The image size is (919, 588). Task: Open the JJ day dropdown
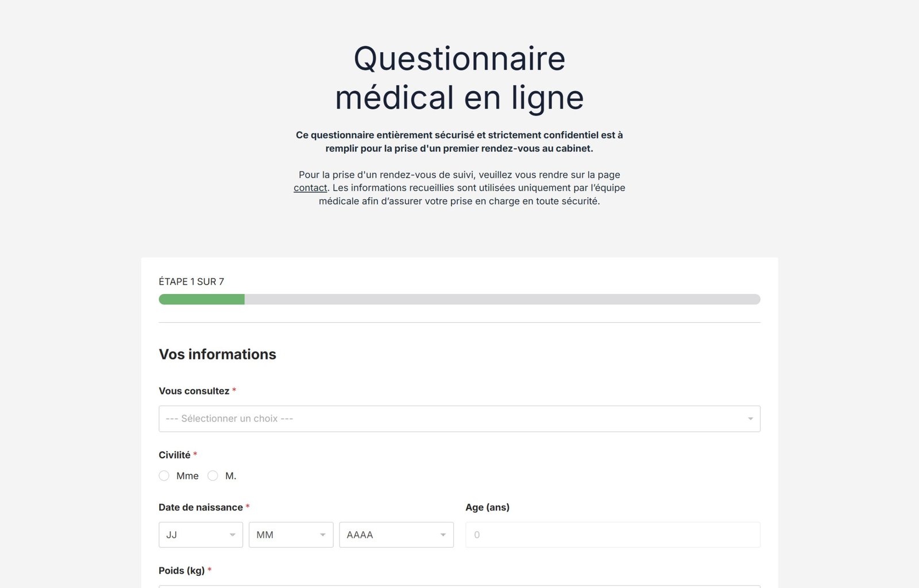click(200, 535)
